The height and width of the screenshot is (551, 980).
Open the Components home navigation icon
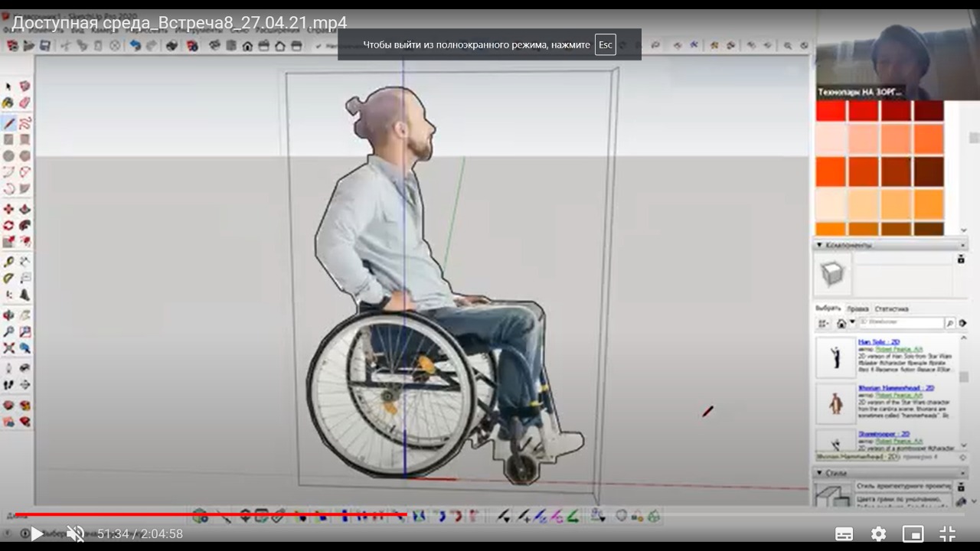point(841,323)
